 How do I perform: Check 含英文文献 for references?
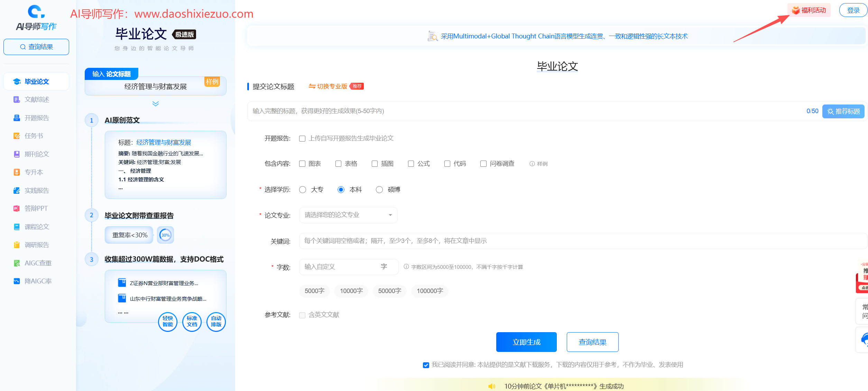pos(302,315)
